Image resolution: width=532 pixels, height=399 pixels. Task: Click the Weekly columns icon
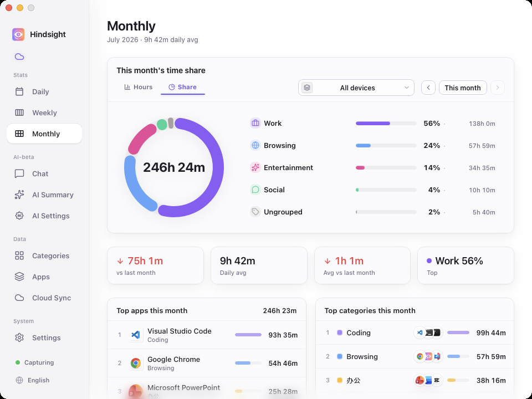(19, 112)
